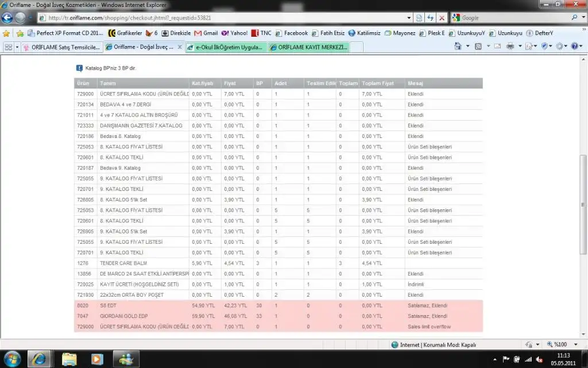Go back to the previous page
Viewport: 588px width, 368px height.
(7, 17)
